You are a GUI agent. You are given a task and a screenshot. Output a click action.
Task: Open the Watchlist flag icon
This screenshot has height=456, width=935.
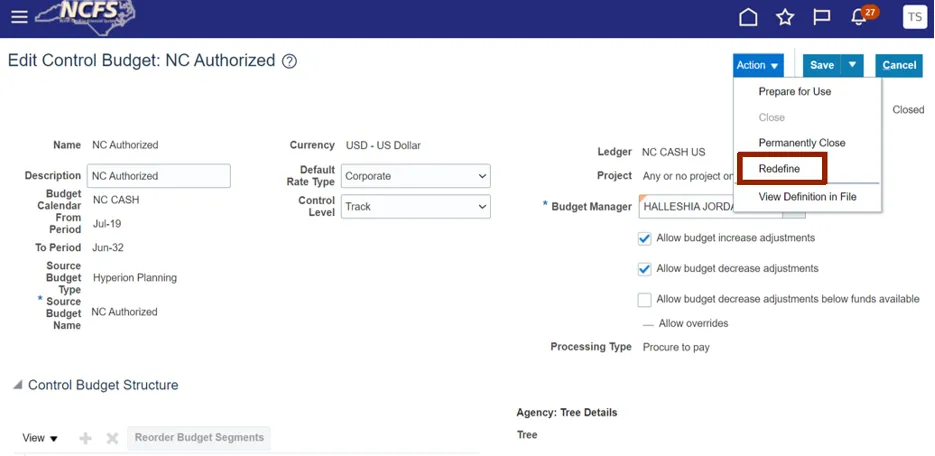coord(822,17)
